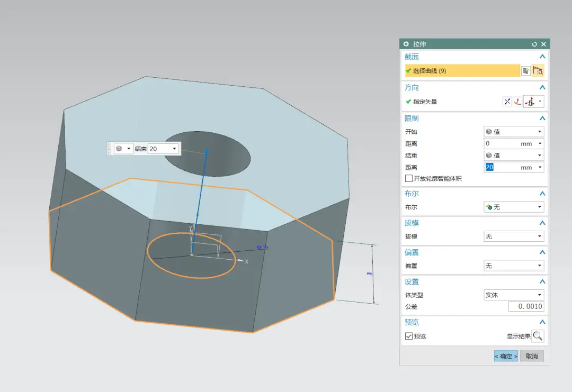This screenshot has width=572, height=392.
Task: Collapse the 截面 section chevron
Action: pos(542,57)
